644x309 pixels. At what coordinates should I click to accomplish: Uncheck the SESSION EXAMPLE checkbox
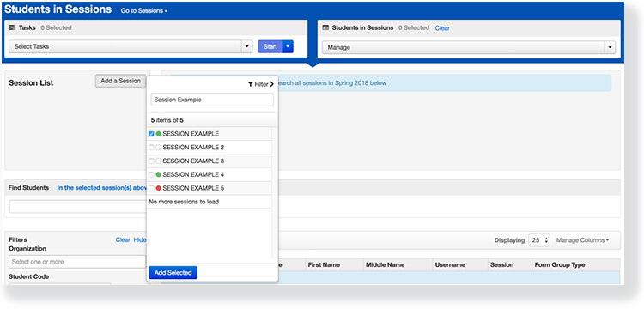pyautogui.click(x=151, y=134)
